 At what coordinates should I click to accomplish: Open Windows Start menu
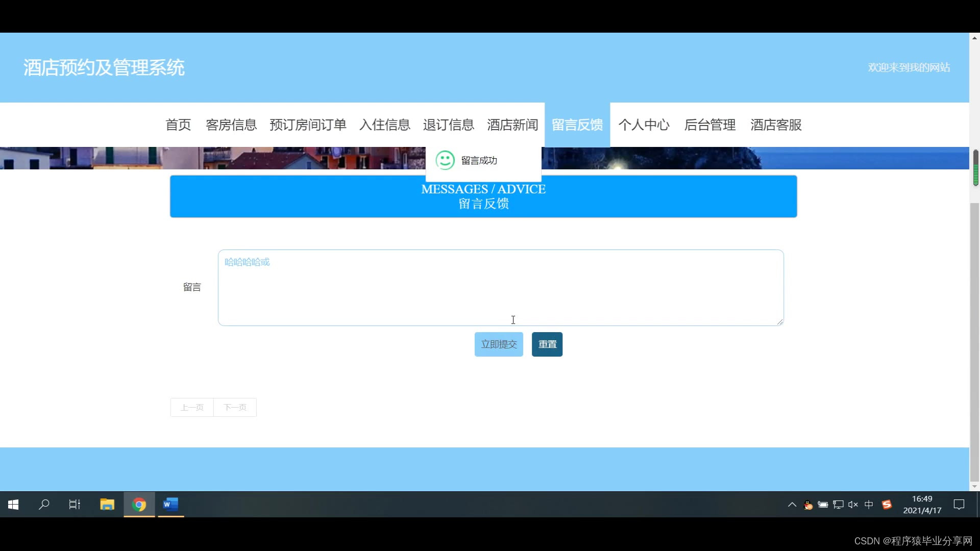[x=14, y=505]
